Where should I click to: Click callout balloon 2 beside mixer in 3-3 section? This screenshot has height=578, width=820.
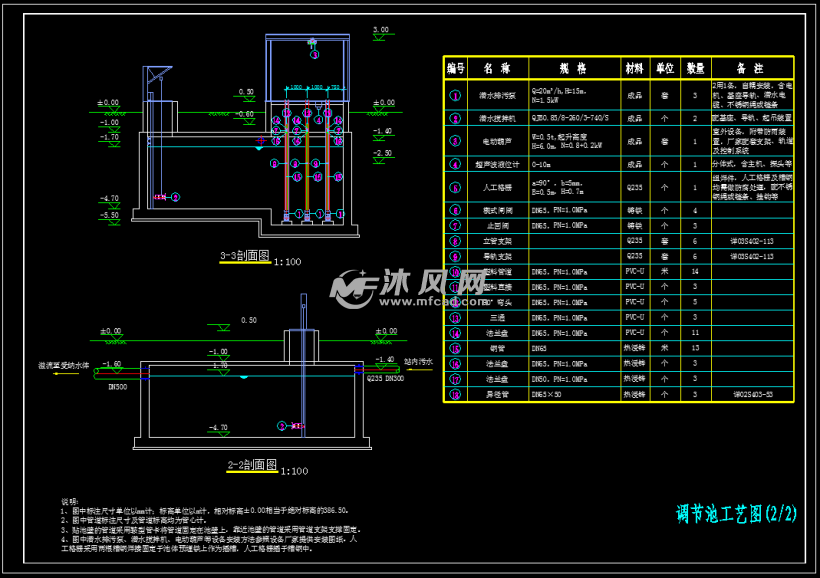[x=176, y=197]
